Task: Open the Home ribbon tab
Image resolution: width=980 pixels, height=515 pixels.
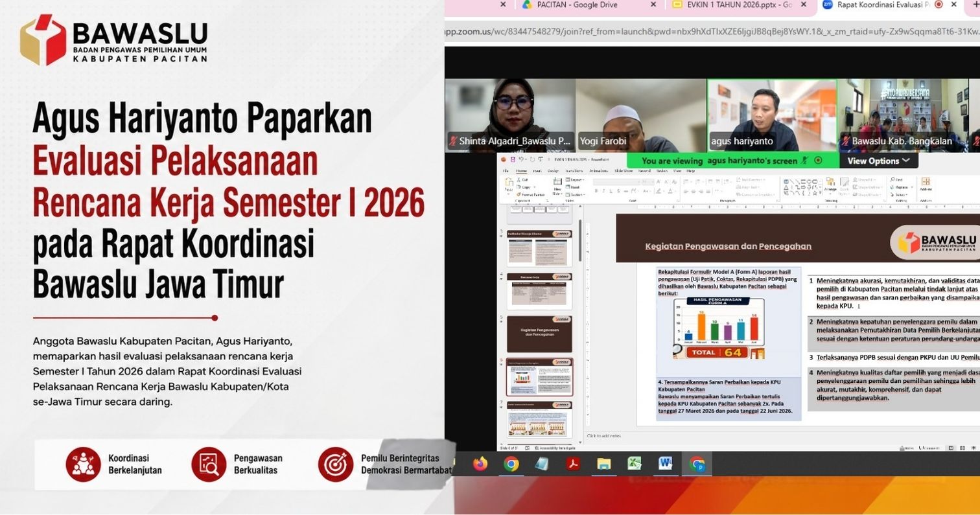Action: coord(521,171)
